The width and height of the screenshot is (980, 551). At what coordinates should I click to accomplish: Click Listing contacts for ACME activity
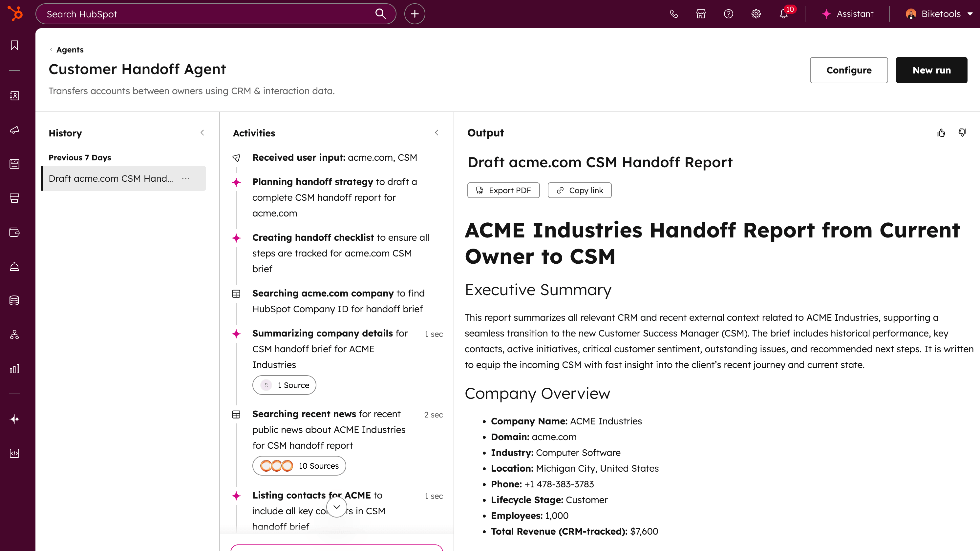coord(318,511)
